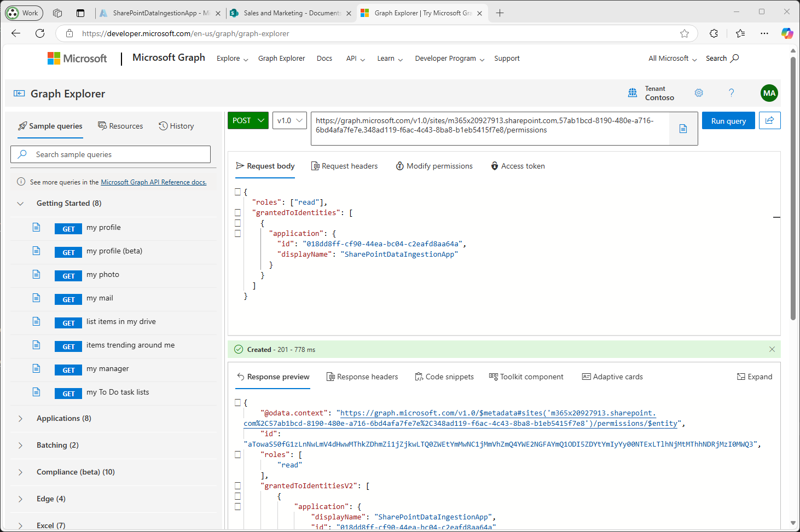Click the document icon for my manager
Screen dimensions: 800x532
click(36, 368)
